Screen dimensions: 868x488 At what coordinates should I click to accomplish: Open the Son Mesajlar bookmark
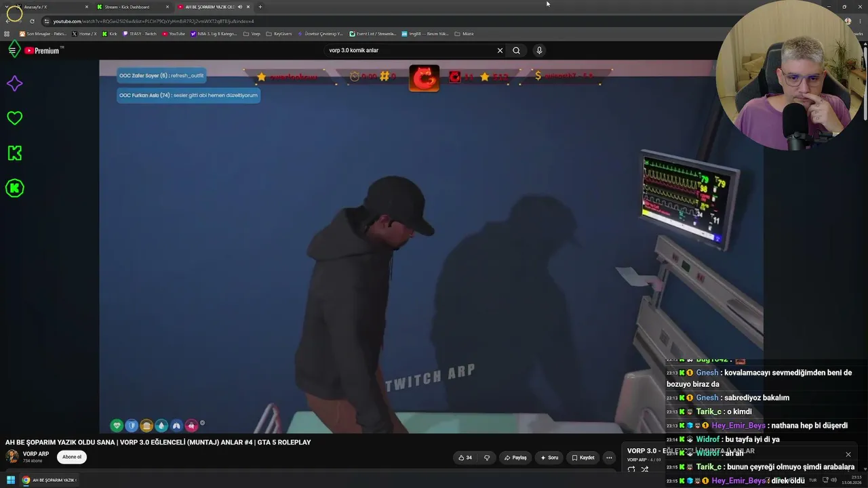(43, 33)
